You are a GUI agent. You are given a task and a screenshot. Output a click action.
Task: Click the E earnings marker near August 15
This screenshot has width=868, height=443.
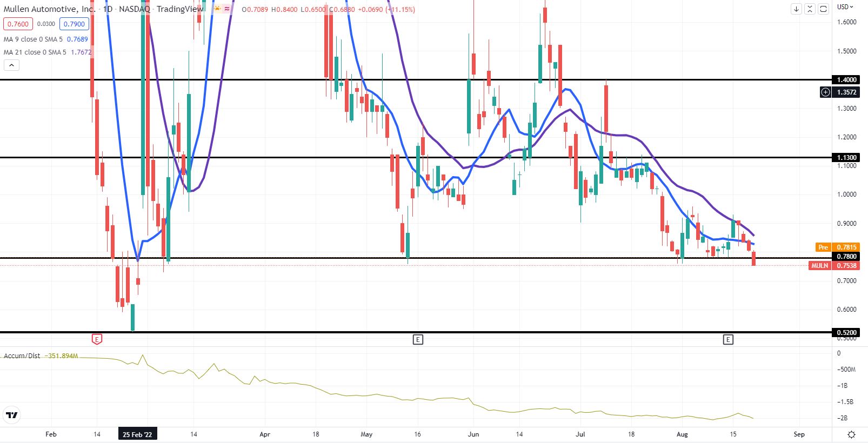(728, 339)
